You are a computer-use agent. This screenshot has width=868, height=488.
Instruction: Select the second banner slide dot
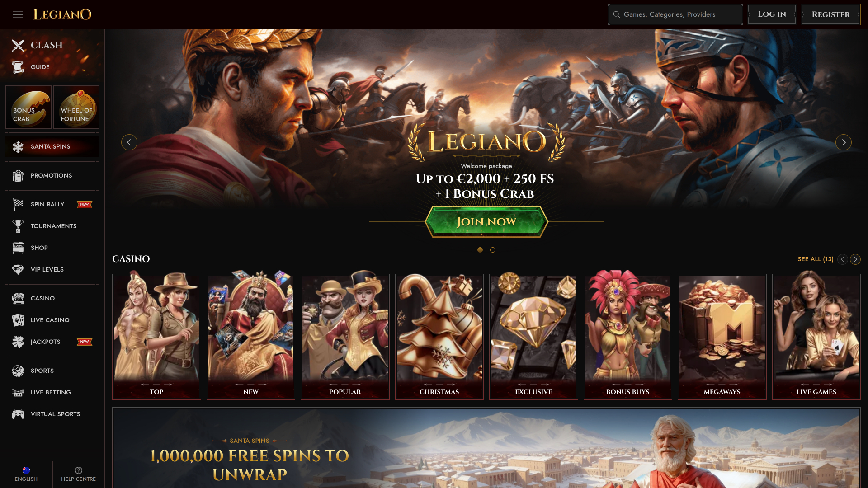[x=493, y=250]
